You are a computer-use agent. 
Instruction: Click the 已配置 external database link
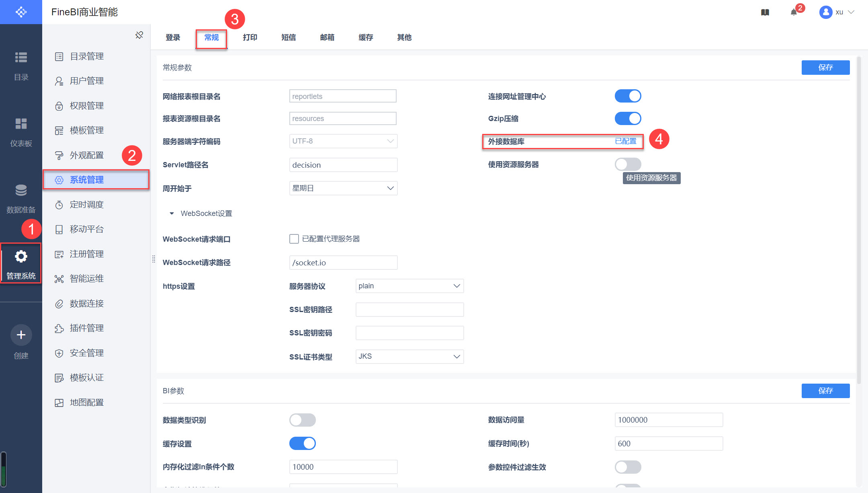[626, 141]
